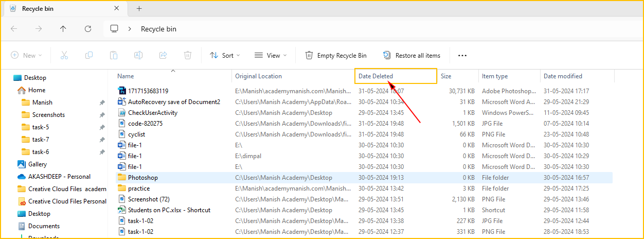Click the Delete trash icon in toolbar
The width and height of the screenshot is (644, 239).
pos(188,55)
